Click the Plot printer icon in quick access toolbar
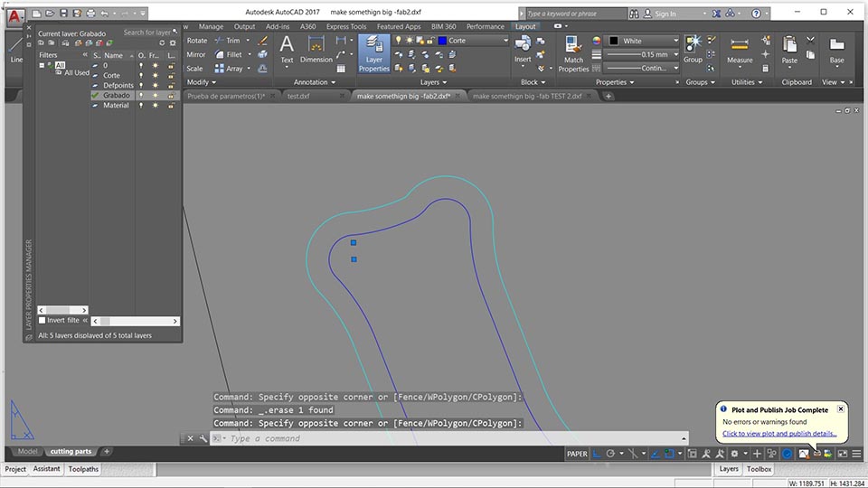This screenshot has height=488, width=868. [90, 13]
